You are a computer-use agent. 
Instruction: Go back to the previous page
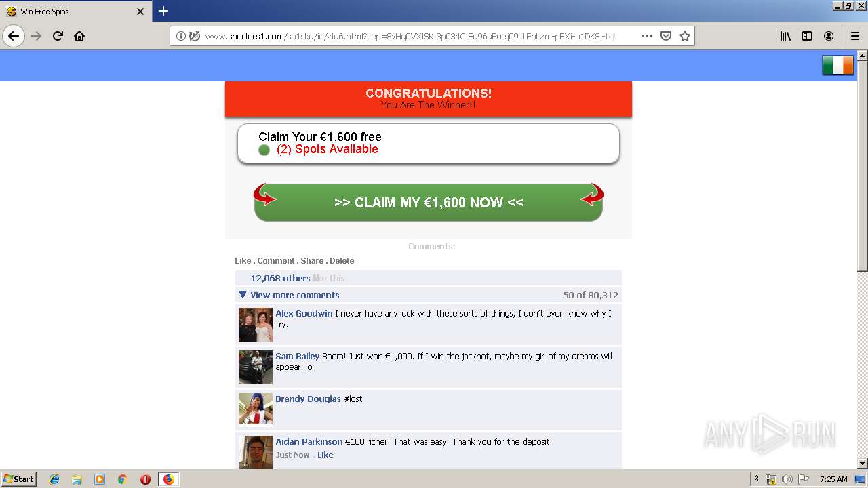tap(14, 36)
